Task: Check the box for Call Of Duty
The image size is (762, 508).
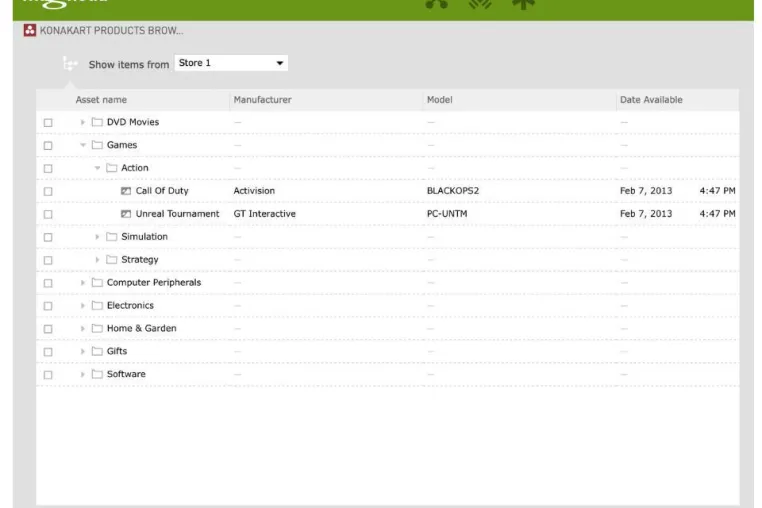Action: (48, 192)
